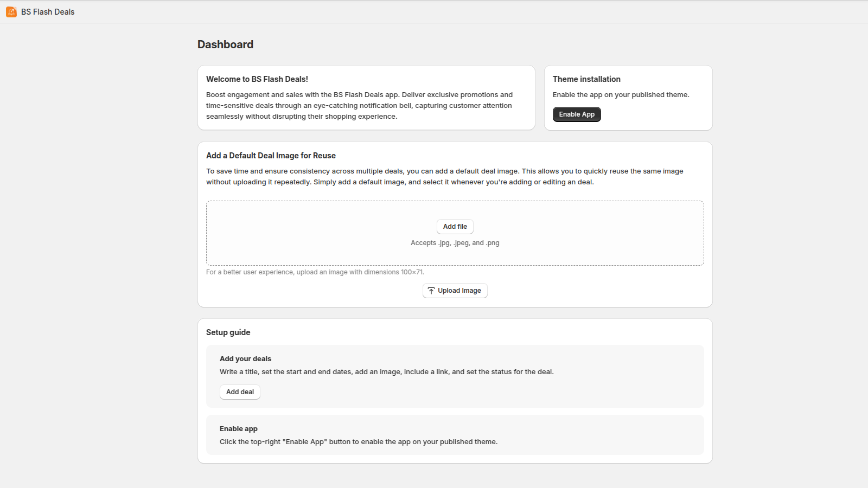Click the Add file button
This screenshot has width=868, height=488.
pos(455,226)
